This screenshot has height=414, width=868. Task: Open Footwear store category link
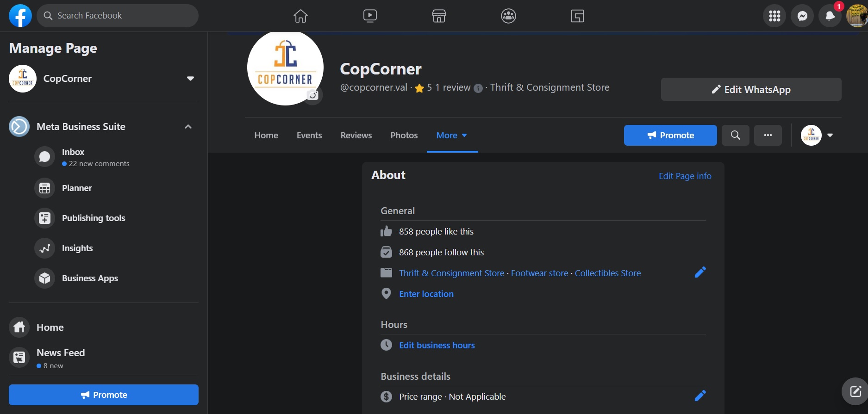click(x=540, y=273)
